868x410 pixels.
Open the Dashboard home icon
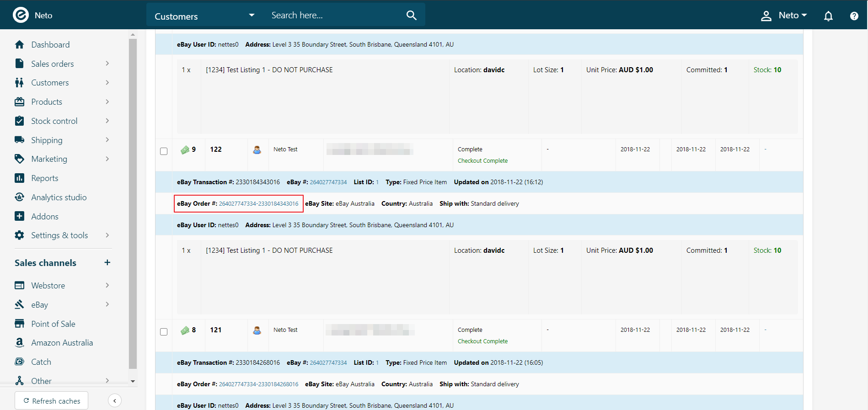pos(19,45)
